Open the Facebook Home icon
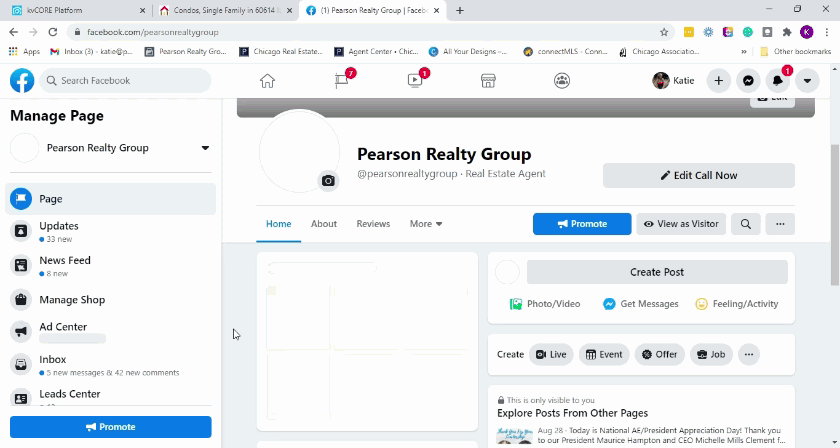The height and width of the screenshot is (448, 840). [x=267, y=81]
